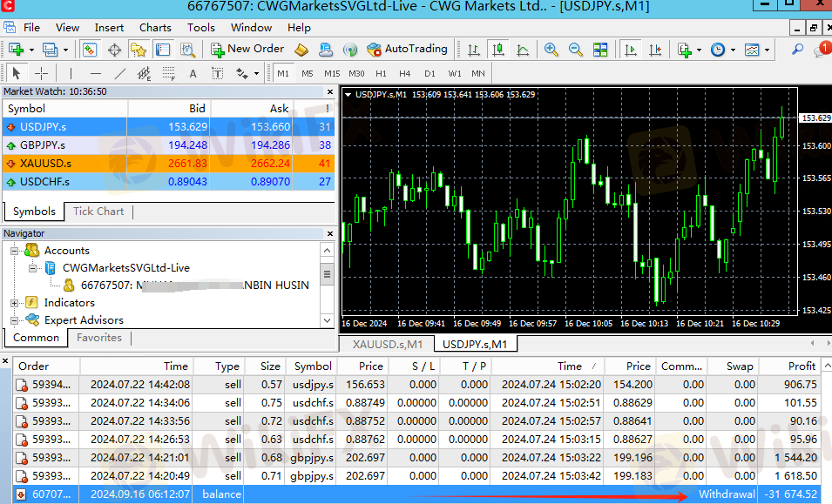Close the Market Watch panel
Screen dimensions: 832x504
[330, 91]
